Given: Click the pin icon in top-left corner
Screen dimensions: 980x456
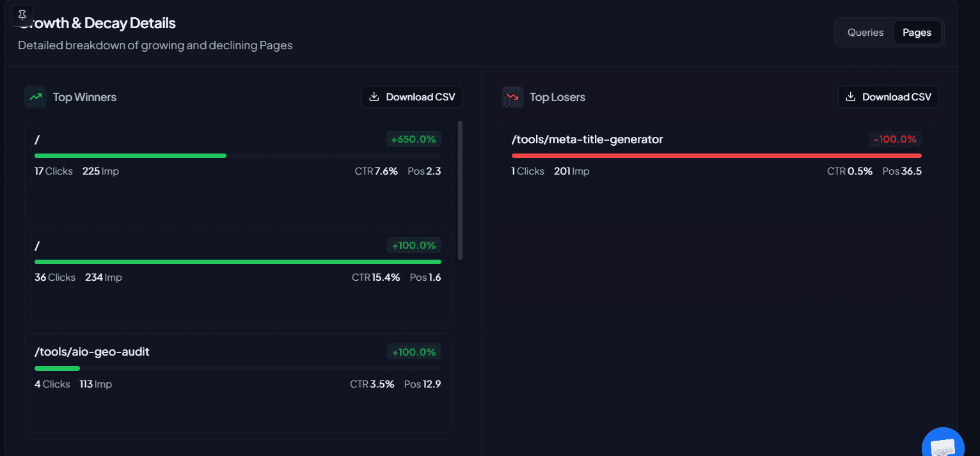Looking at the screenshot, I should tap(22, 15).
